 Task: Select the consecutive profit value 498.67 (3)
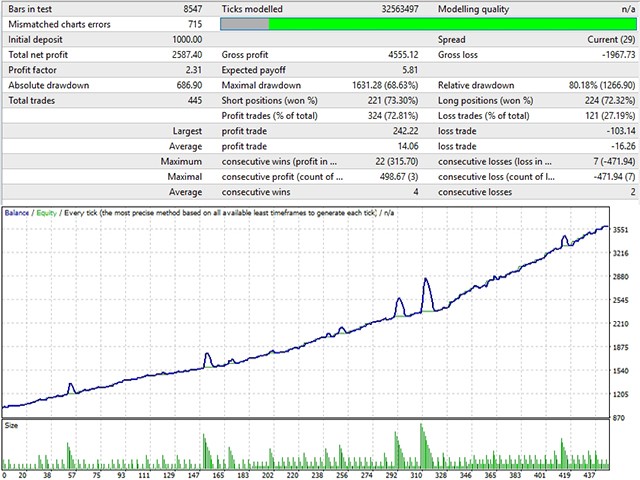399,177
